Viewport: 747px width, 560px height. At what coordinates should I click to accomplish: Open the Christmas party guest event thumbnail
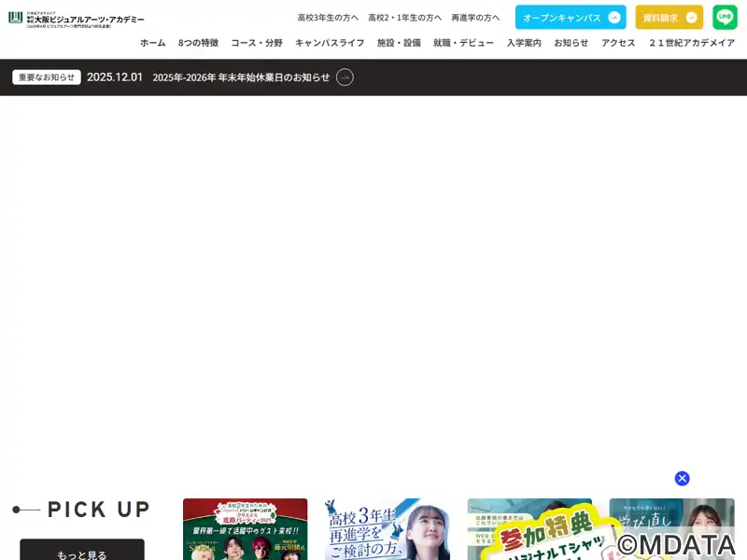245,529
